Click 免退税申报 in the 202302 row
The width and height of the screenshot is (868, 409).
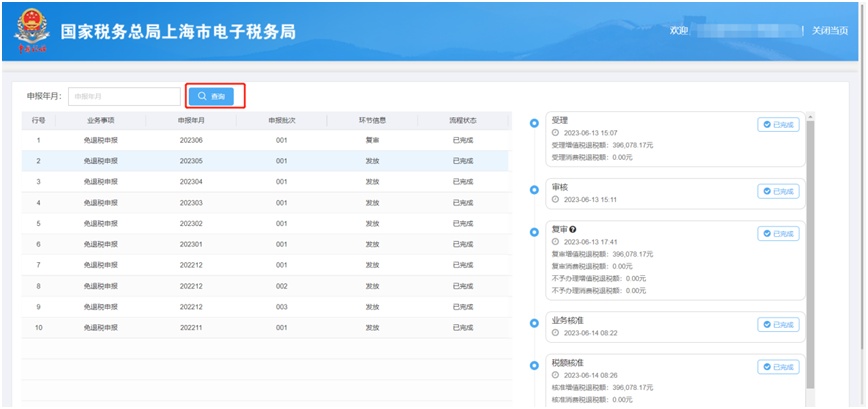[x=101, y=224]
